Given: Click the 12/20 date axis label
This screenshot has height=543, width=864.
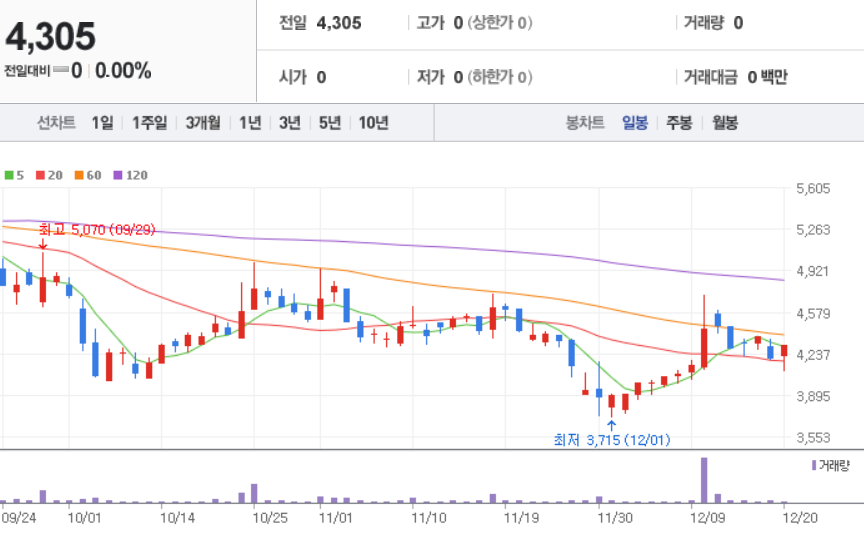Looking at the screenshot, I should pos(800,518).
